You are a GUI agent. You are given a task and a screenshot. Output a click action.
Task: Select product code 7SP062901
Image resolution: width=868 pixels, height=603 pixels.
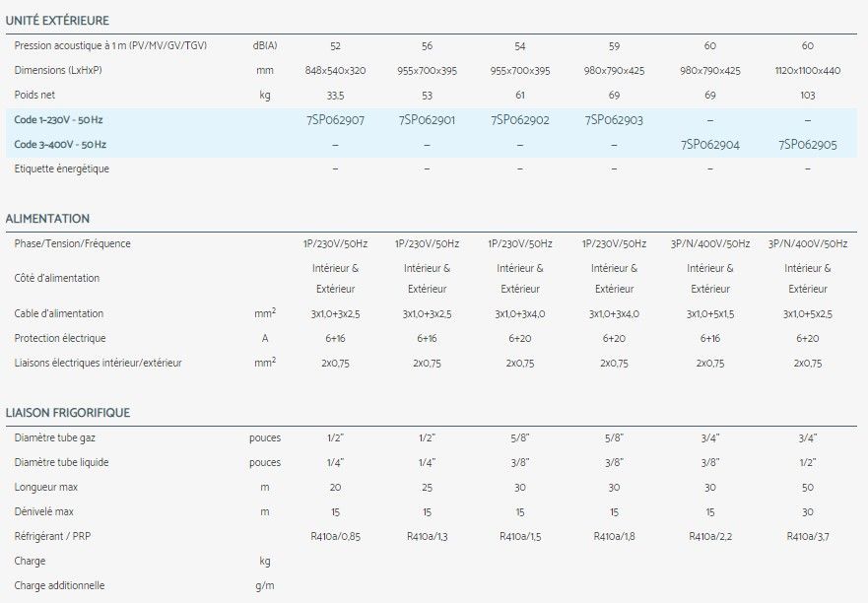coord(427,120)
